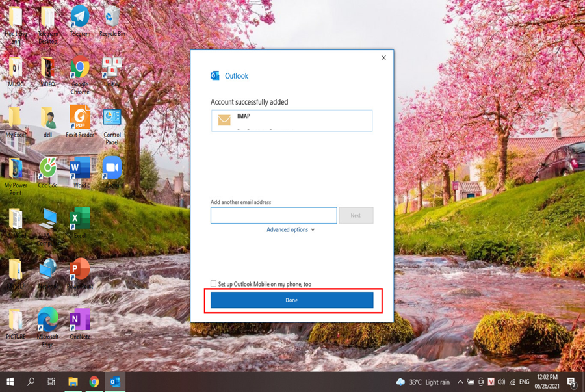
Task: Open Microsoft Edge desktop shortcut
Action: coord(47,320)
